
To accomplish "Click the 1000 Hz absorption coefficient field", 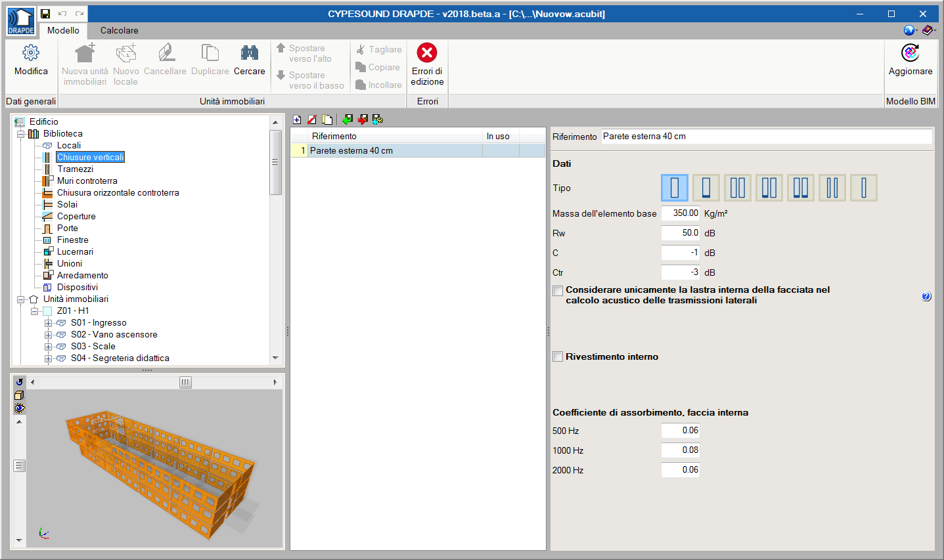I will tap(681, 450).
